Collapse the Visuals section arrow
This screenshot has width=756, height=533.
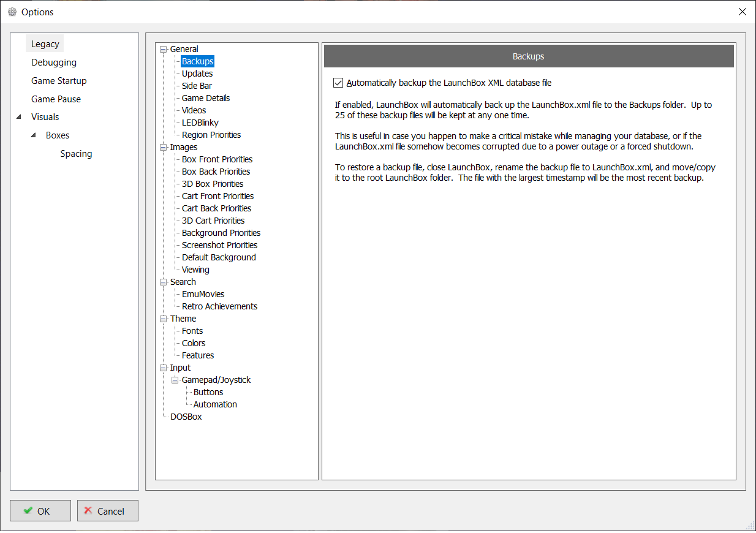tap(18, 117)
